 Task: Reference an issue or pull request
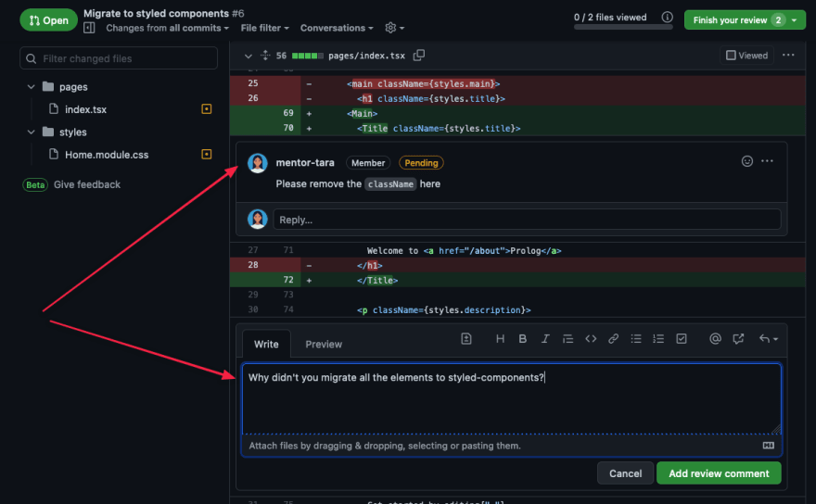tap(738, 338)
